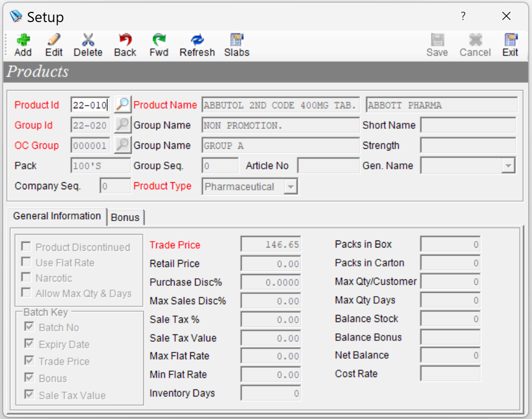This screenshot has height=419, width=532.
Task: Click the Company Seq. field
Action: [x=115, y=186]
